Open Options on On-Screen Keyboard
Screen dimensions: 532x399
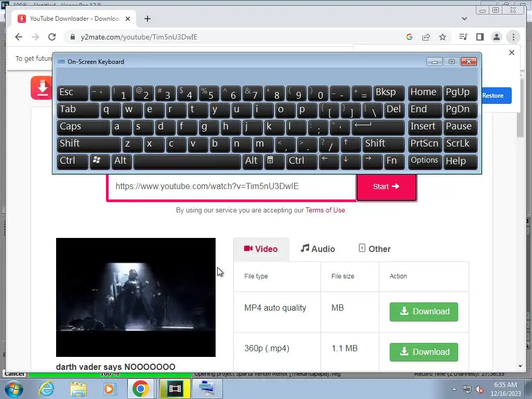(x=425, y=162)
